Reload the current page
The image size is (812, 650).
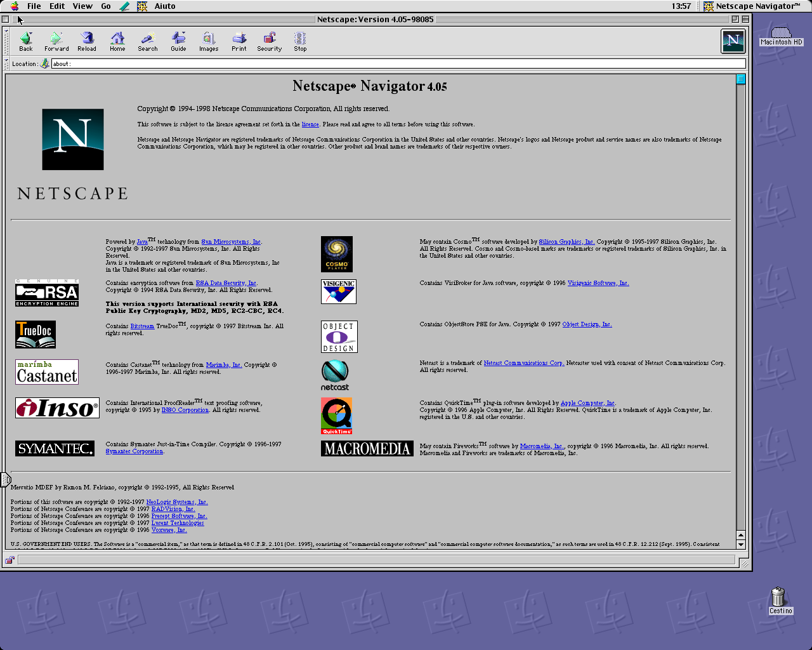coord(87,42)
